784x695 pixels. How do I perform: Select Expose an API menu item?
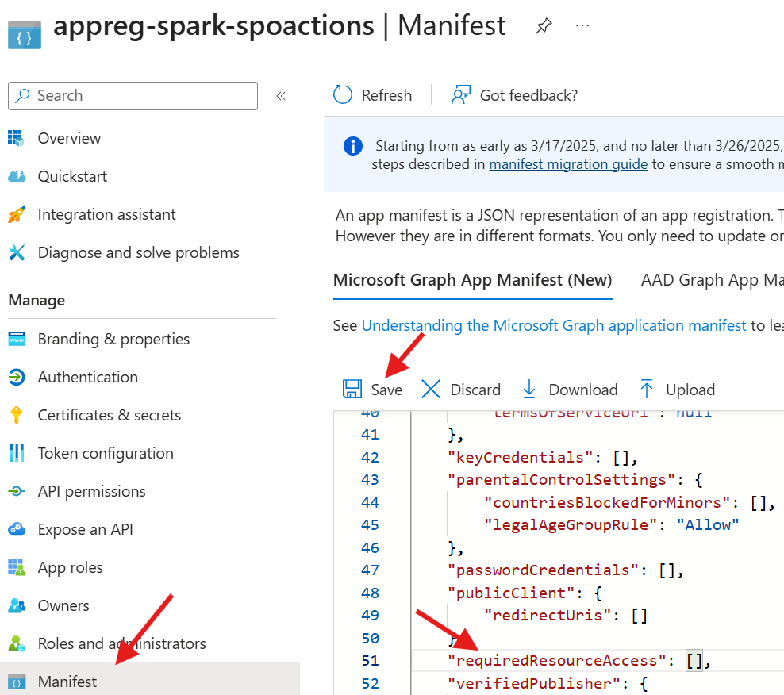tap(85, 529)
